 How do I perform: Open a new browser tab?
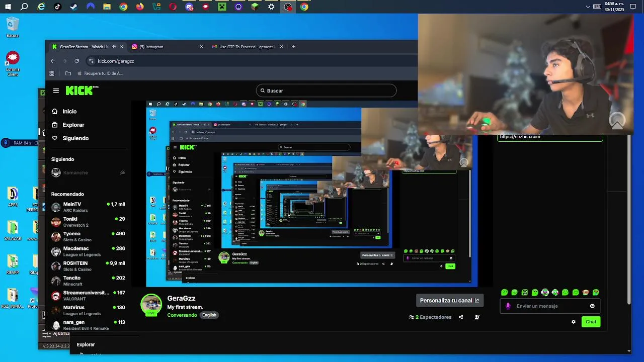pos(293,47)
